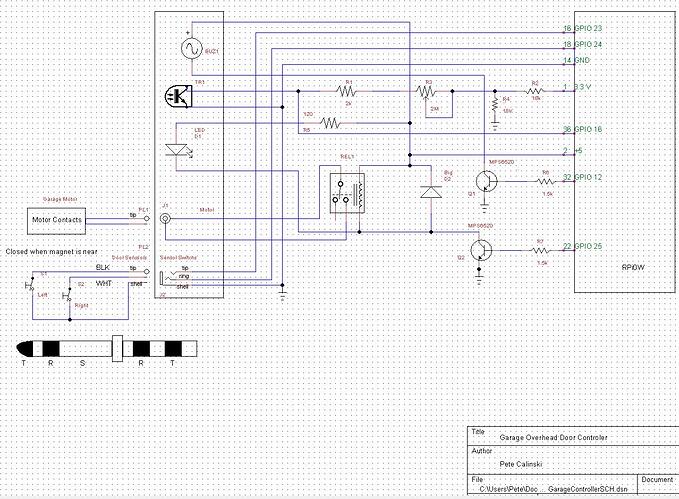Image resolution: width=679 pixels, height=499 pixels.
Task: Select the BUZ1 buzzer source symbol
Action: click(x=191, y=49)
